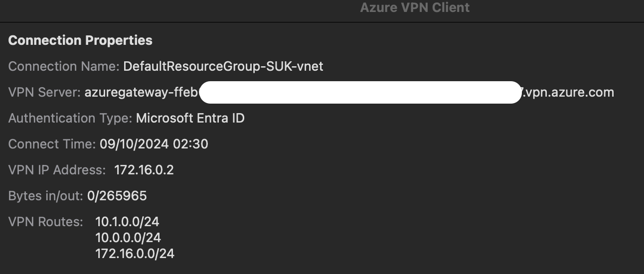
Task: Click the Authentication Type label
Action: click(70, 118)
